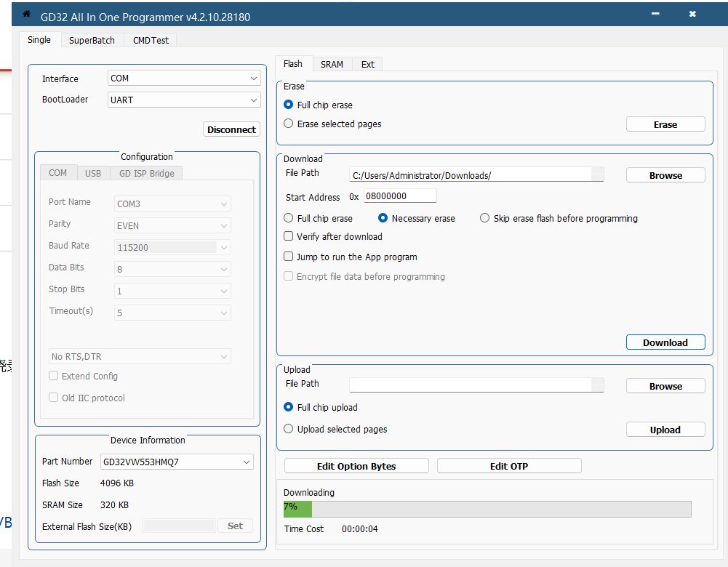The image size is (728, 567).
Task: Expand the BootLoader UART dropdown
Action: [184, 100]
